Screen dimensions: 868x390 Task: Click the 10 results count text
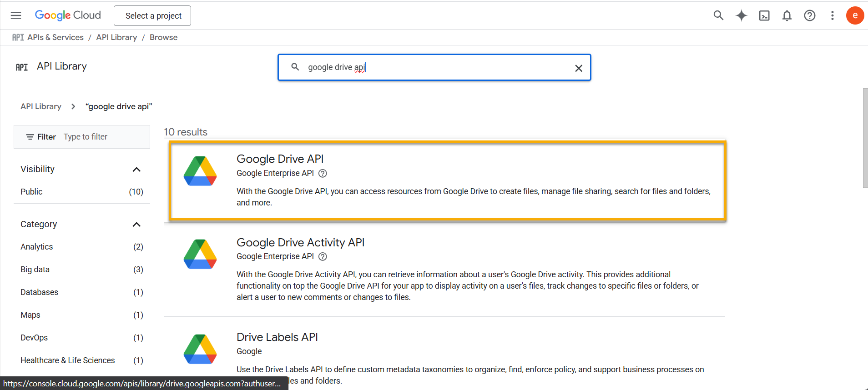point(186,132)
